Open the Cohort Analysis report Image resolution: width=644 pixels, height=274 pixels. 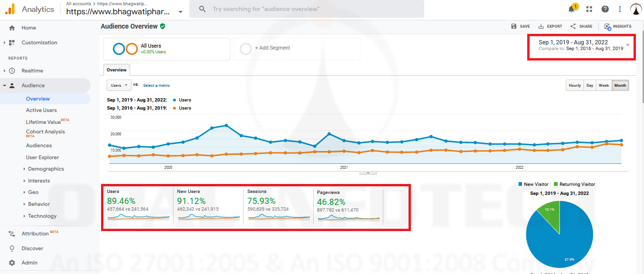coord(45,132)
